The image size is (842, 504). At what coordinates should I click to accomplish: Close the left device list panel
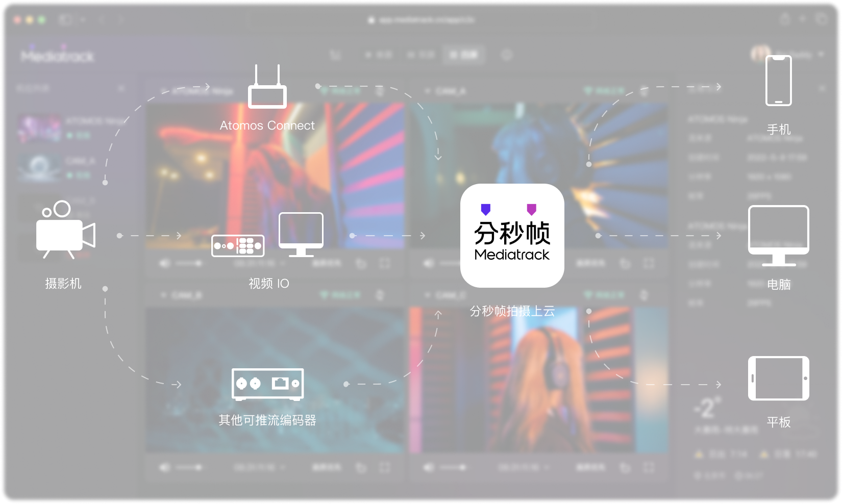121,88
